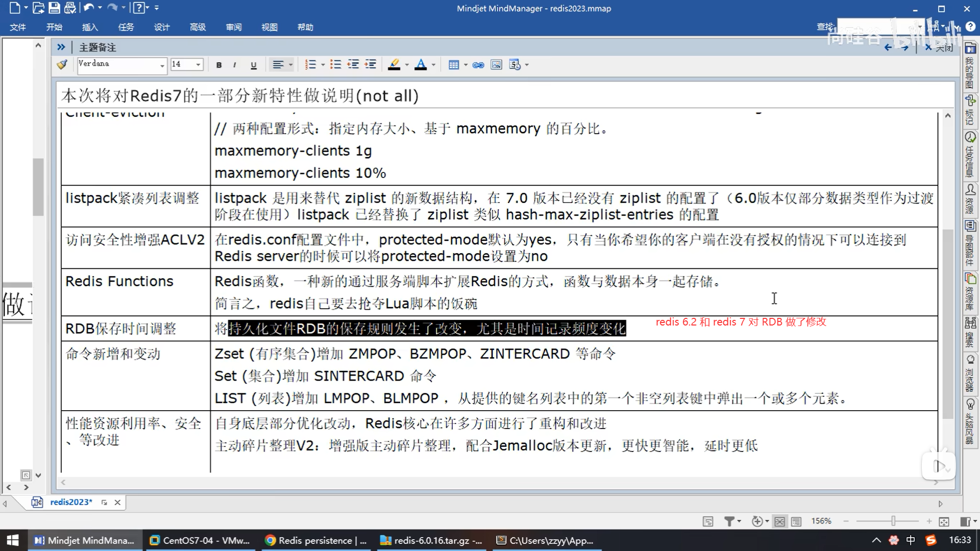Screen dimensions: 980x551
Task: Click the format painter brush icon
Action: (62, 65)
